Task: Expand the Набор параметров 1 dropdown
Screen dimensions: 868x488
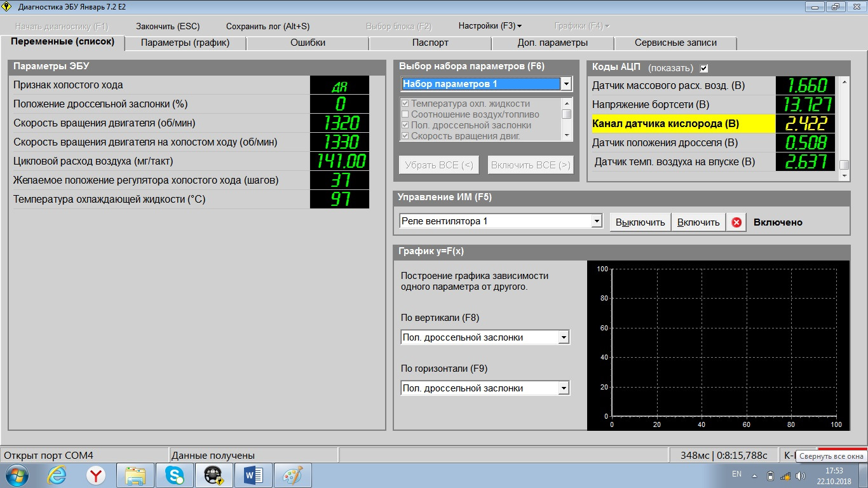Action: [x=566, y=84]
